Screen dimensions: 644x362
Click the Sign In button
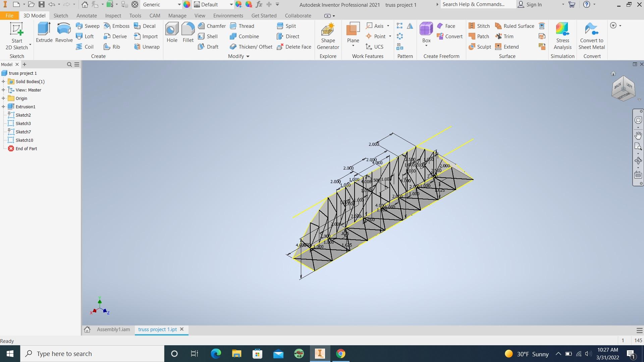pos(530,5)
